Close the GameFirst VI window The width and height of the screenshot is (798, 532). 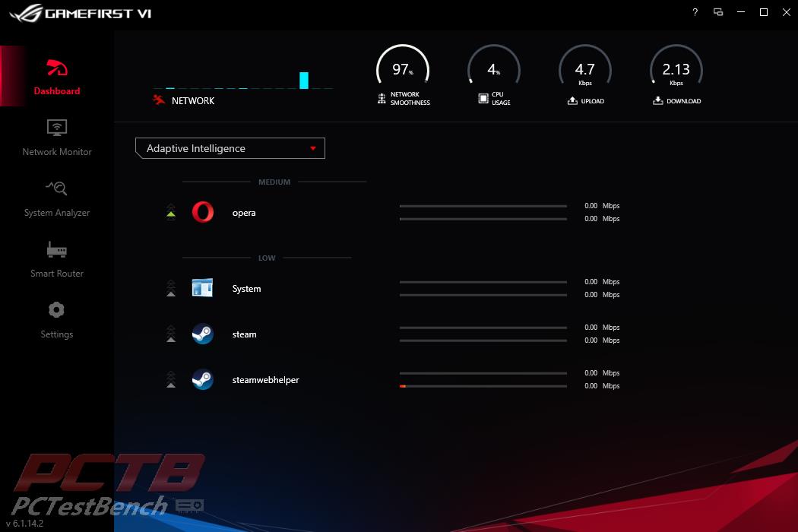click(787, 12)
